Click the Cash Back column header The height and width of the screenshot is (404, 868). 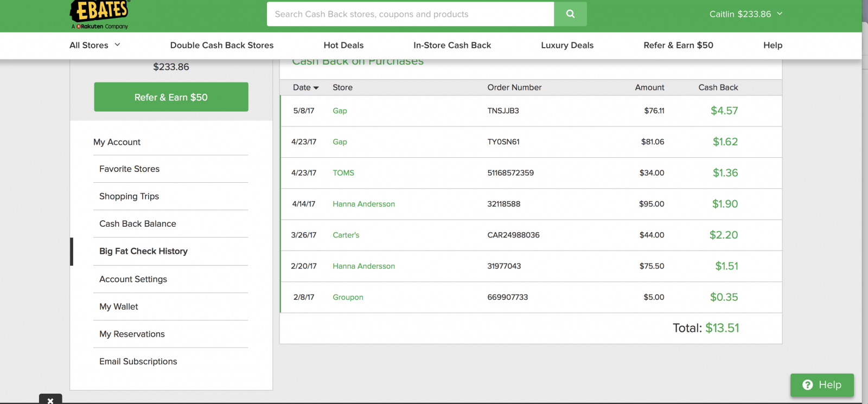[718, 87]
